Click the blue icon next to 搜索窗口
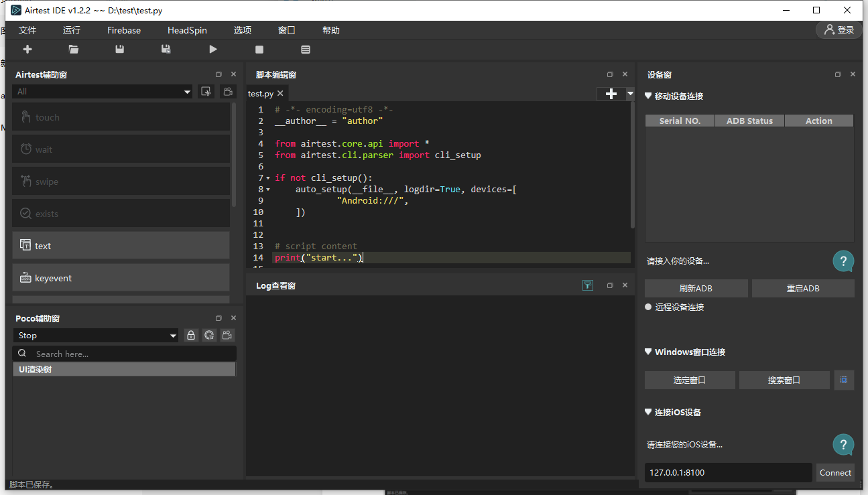The image size is (868, 495). click(844, 380)
